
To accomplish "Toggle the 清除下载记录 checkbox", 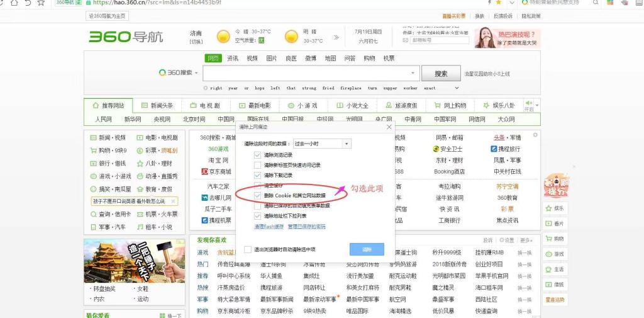I will [257, 175].
